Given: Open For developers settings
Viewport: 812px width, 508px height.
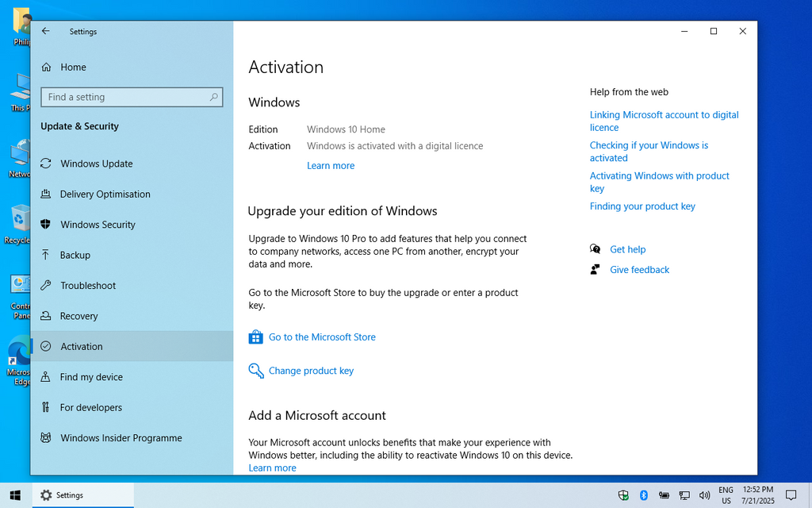Looking at the screenshot, I should pos(132,407).
